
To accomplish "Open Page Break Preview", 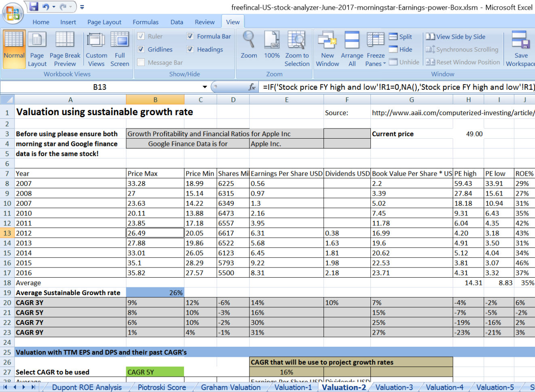I will click(x=65, y=48).
